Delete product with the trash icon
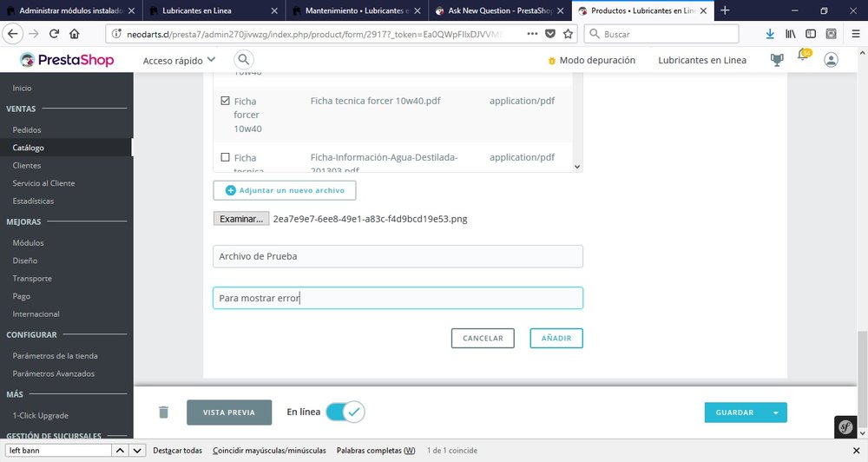Viewport: 868px width, 462px height. (x=163, y=412)
